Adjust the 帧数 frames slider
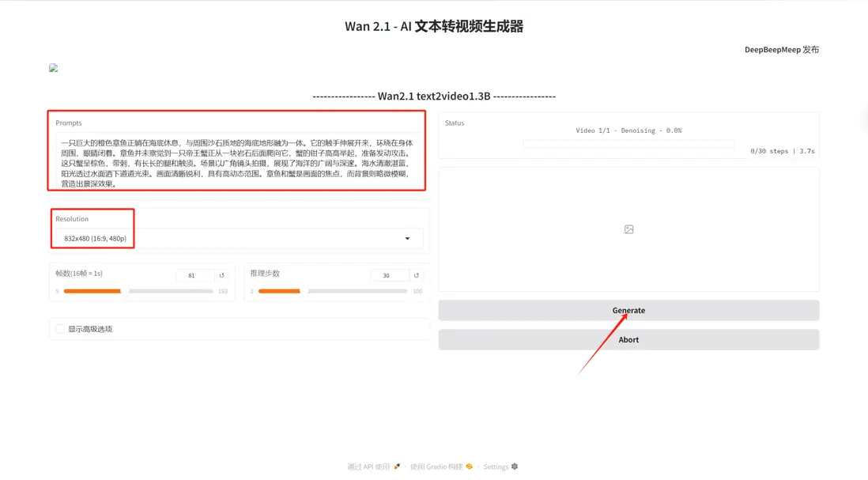Viewport: 868px width, 480px height. click(138, 291)
